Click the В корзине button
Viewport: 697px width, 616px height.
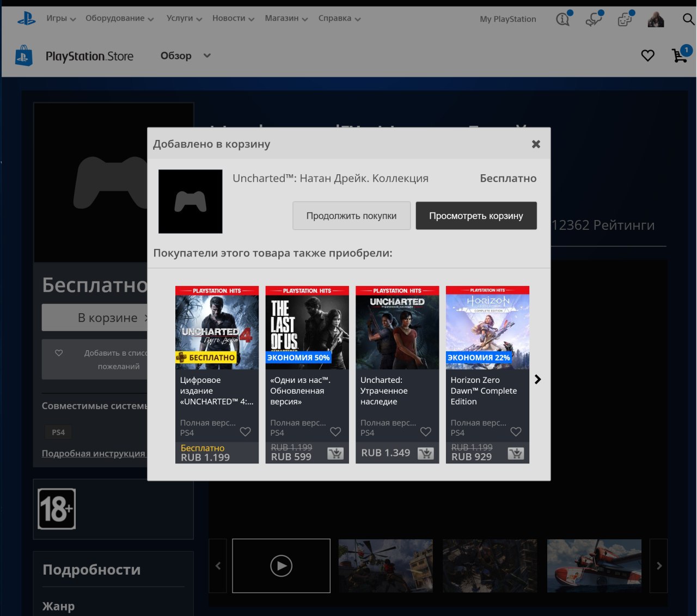pos(95,318)
